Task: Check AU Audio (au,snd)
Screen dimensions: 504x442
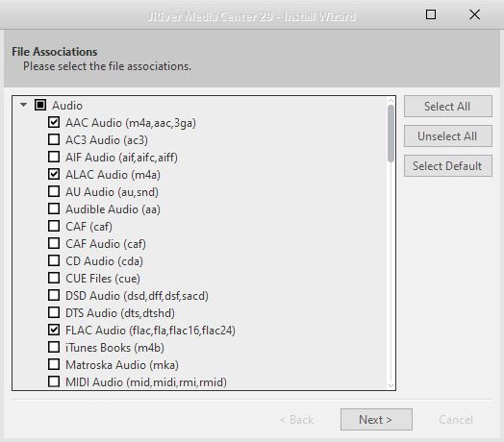Action: coord(54,191)
